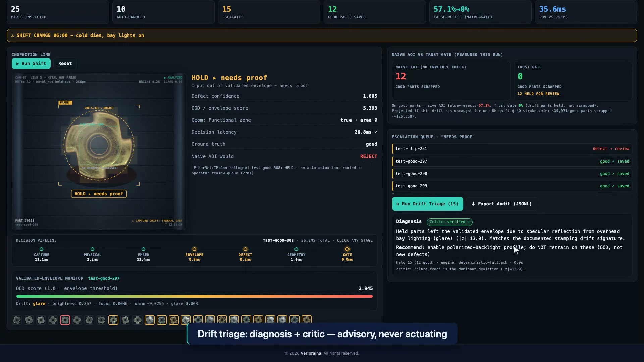Click the test-good-297 monitor label
This screenshot has width=644, height=362.
coord(104,278)
